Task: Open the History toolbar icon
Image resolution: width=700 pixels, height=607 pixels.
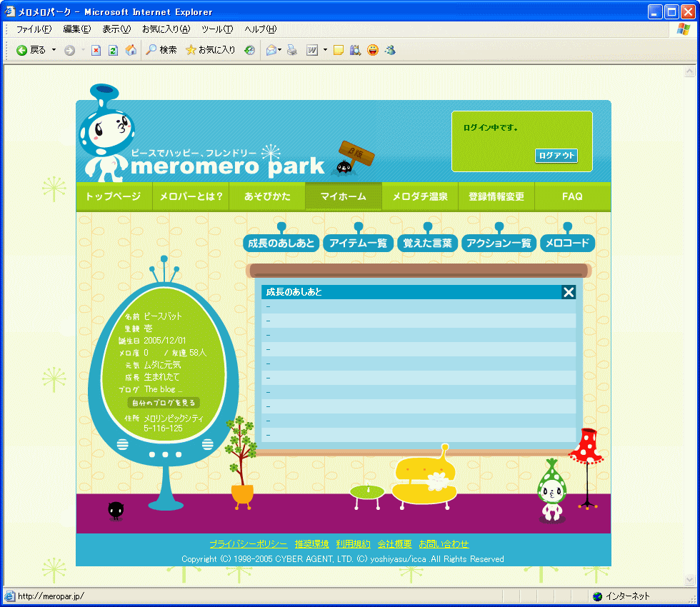Action: click(249, 50)
